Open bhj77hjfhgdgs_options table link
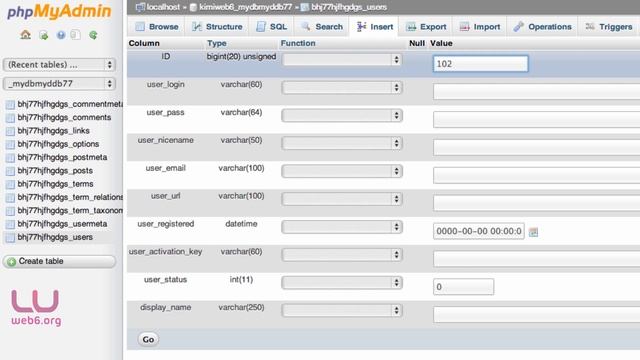The width and height of the screenshot is (640, 360). pos(58,144)
